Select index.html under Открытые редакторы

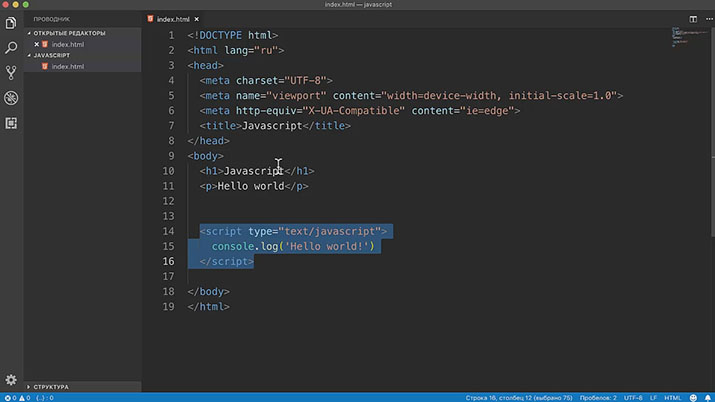tap(67, 44)
